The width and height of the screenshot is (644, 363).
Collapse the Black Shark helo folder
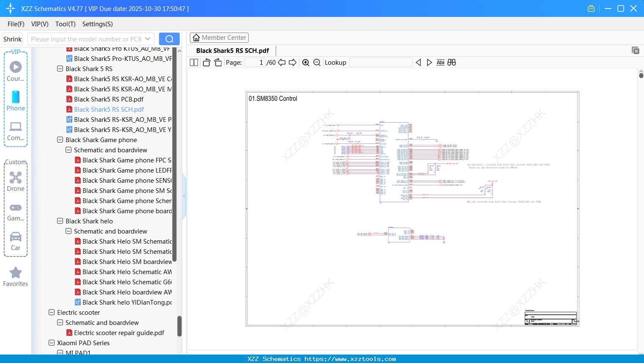[x=60, y=221]
